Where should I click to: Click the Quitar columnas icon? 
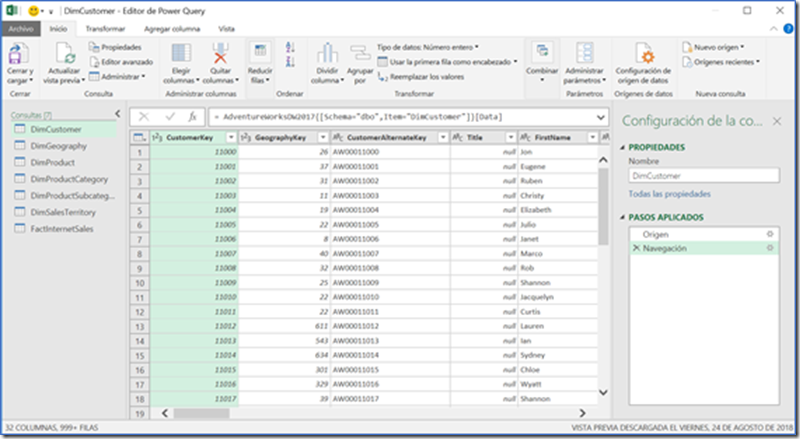(219, 54)
